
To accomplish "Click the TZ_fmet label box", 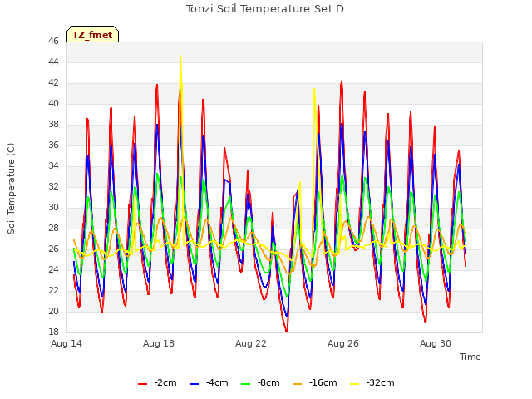I will pyautogui.click(x=92, y=34).
